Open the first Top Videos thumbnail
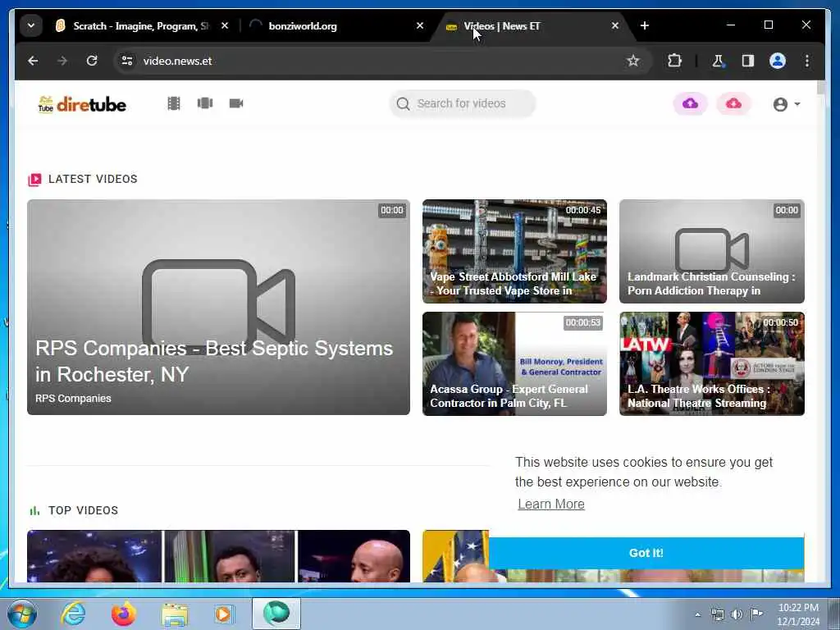The height and width of the screenshot is (630, 840). pos(218,556)
